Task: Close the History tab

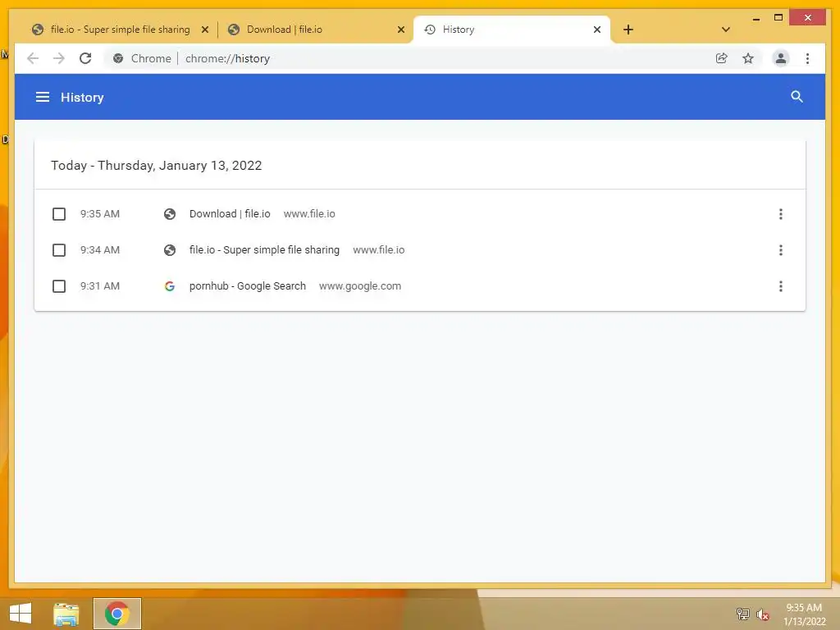Action: (x=597, y=30)
